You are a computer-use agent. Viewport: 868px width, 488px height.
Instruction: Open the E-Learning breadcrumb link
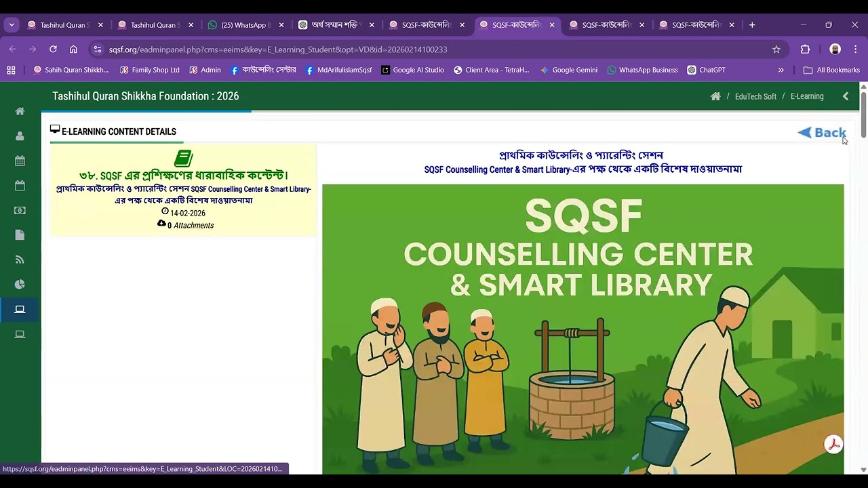tap(807, 96)
